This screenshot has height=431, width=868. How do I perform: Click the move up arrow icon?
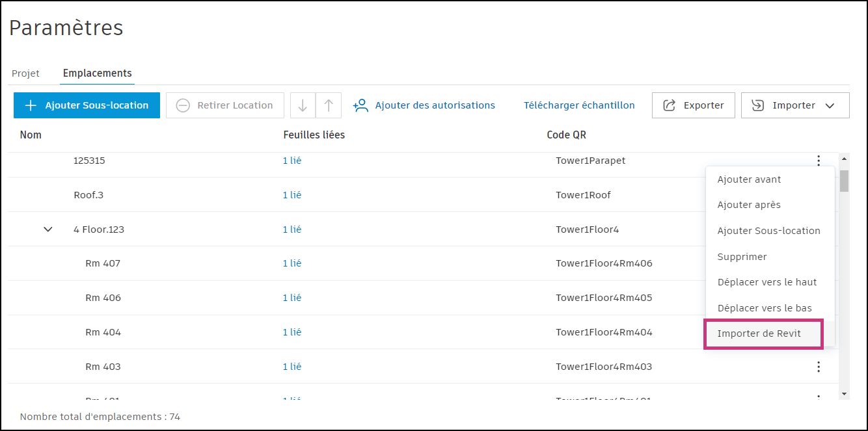(x=329, y=105)
